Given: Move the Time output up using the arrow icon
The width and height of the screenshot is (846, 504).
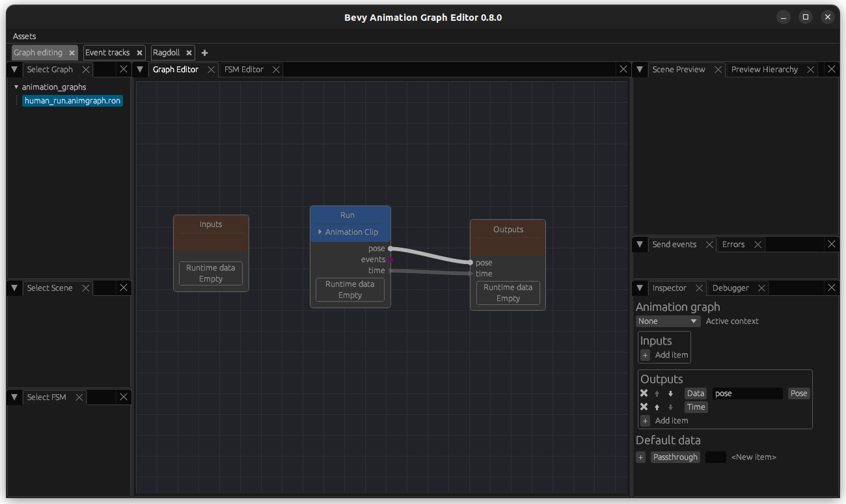Looking at the screenshot, I should (x=657, y=406).
